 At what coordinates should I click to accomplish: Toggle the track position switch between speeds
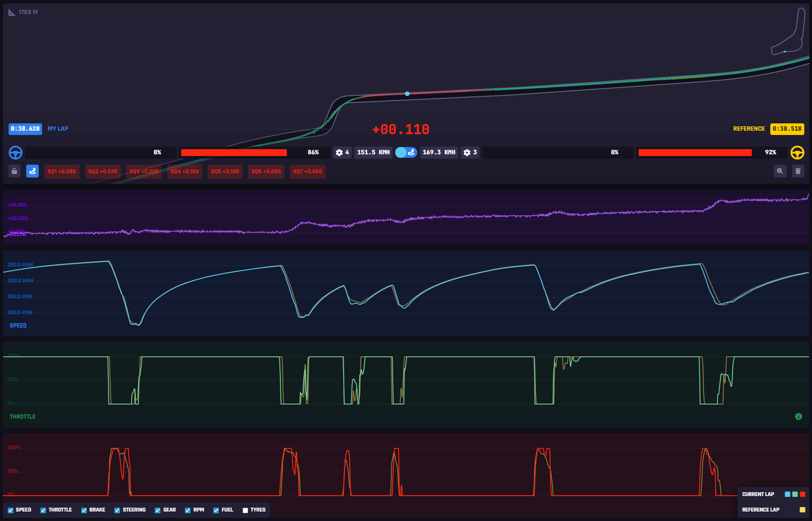pyautogui.click(x=406, y=153)
